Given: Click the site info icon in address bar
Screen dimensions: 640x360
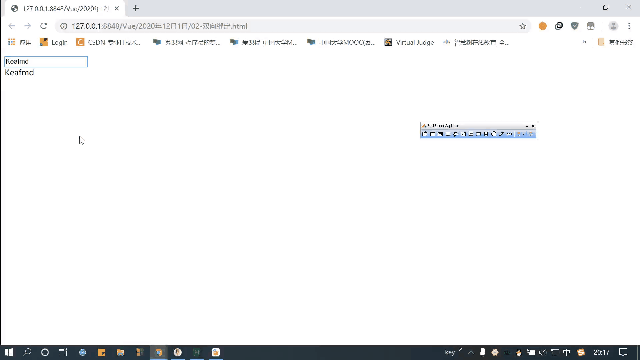Looking at the screenshot, I should [x=64, y=26].
